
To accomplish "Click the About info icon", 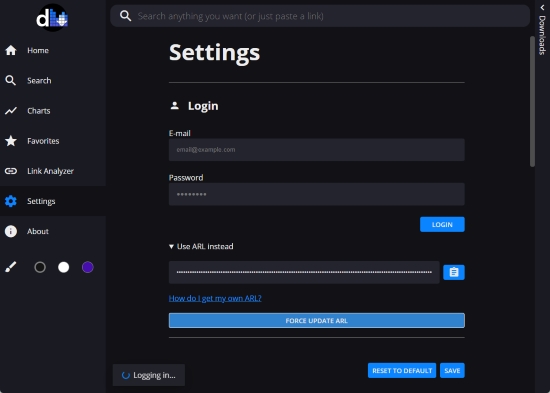I will (11, 231).
